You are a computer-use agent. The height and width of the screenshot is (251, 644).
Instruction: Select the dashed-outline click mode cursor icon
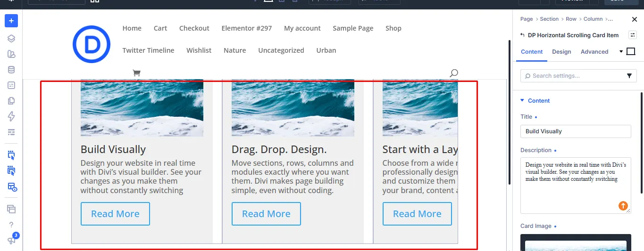(x=11, y=155)
